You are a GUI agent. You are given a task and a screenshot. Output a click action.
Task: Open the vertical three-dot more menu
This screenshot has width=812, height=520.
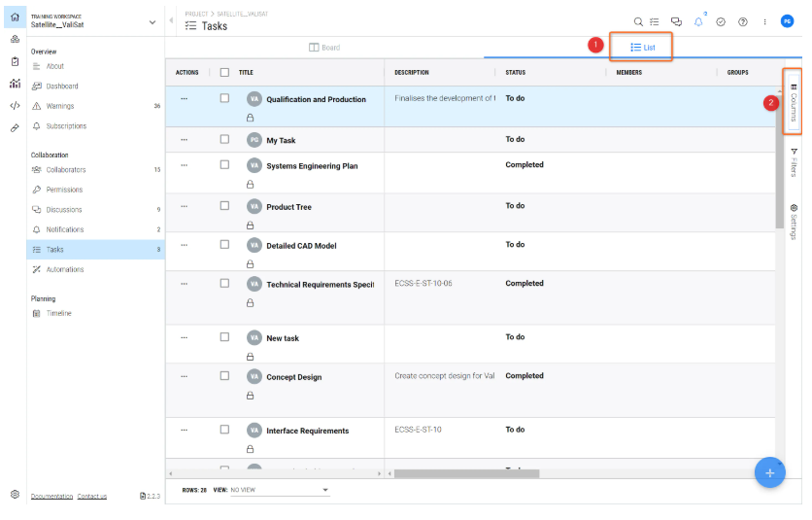click(764, 21)
